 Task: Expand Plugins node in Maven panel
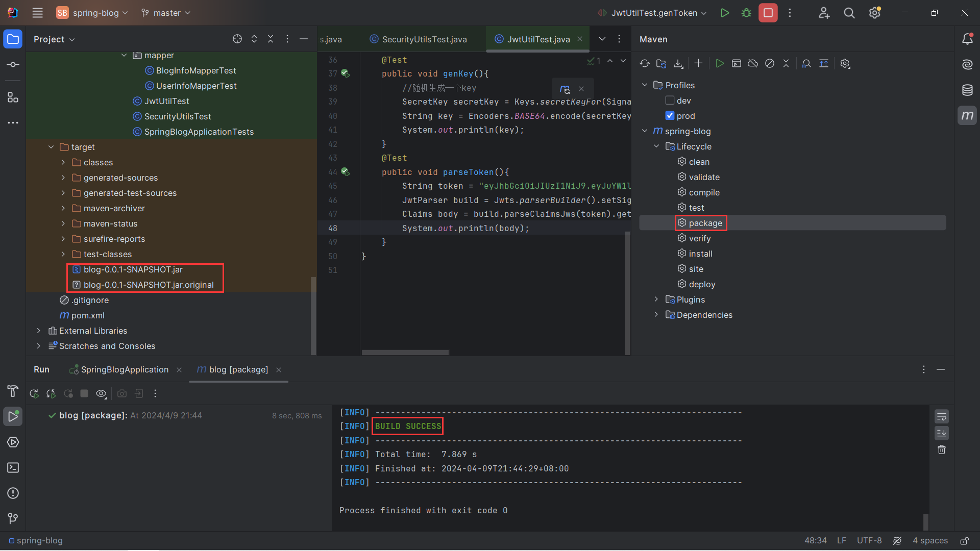[x=656, y=299]
